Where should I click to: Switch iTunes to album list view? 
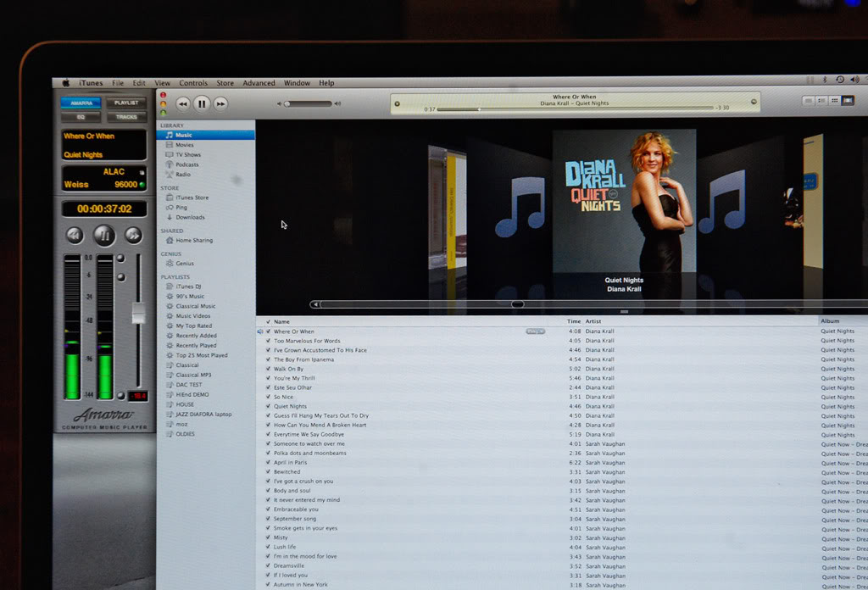coord(821,101)
